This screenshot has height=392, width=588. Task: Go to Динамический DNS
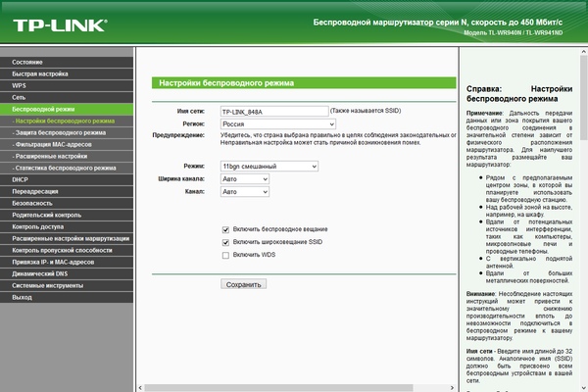coord(67,273)
